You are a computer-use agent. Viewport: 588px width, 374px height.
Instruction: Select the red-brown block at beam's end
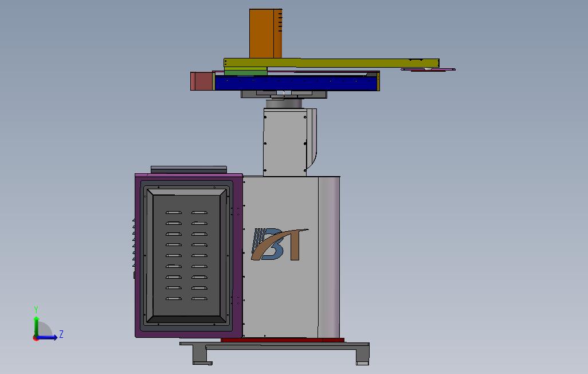pyautogui.click(x=202, y=81)
